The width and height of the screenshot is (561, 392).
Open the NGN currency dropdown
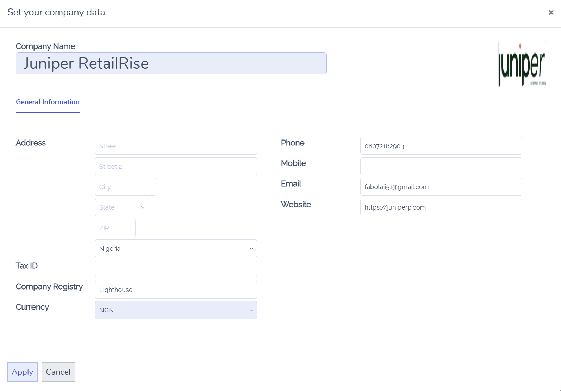tap(176, 310)
